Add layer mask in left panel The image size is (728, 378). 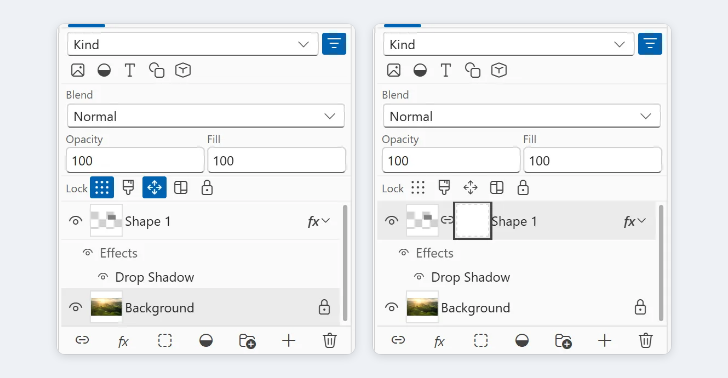(x=165, y=341)
